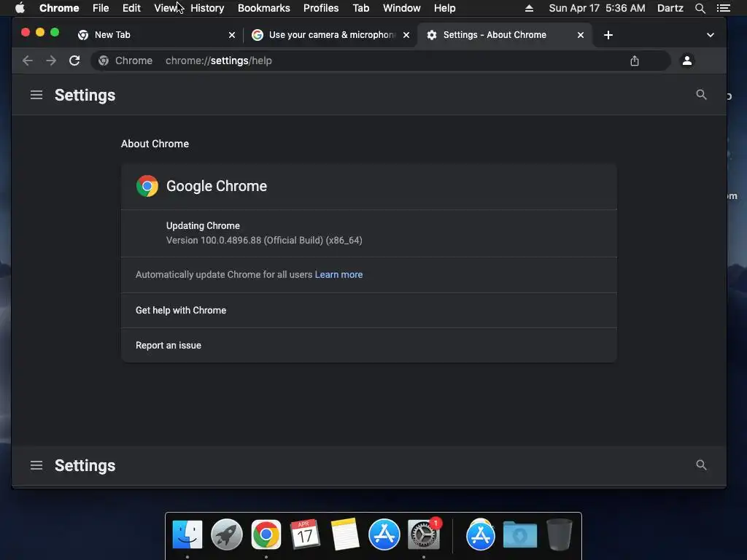Open the Window menu
The width and height of the screenshot is (747, 560).
point(402,8)
